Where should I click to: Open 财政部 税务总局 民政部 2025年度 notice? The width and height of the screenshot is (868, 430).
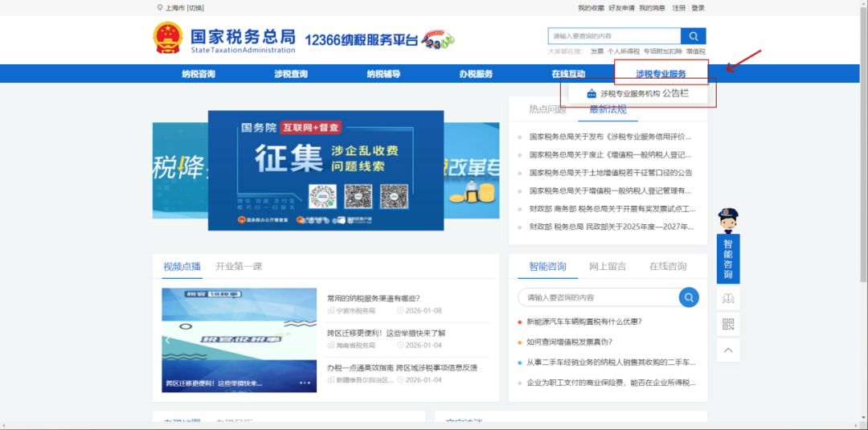point(612,227)
